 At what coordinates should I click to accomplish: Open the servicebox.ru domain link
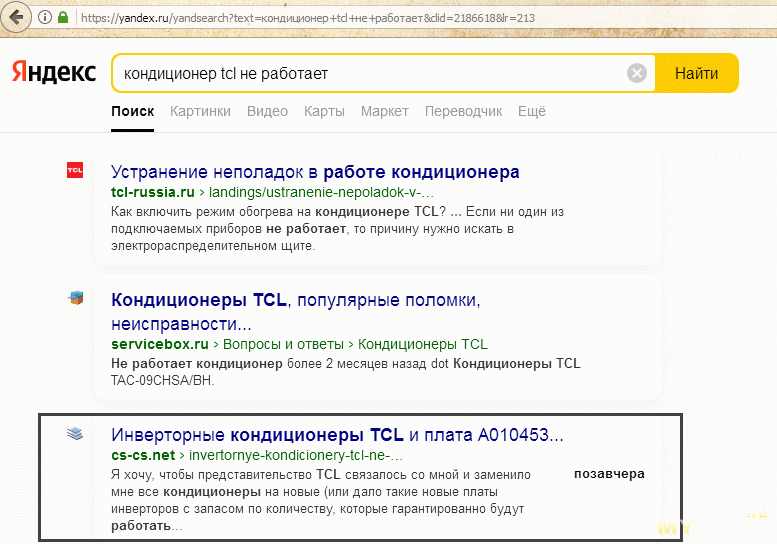(x=160, y=344)
